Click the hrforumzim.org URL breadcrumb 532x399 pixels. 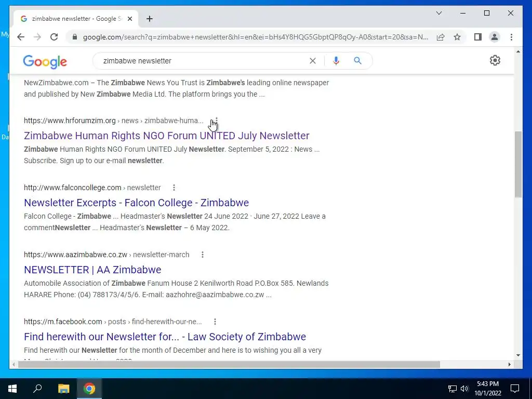point(114,121)
